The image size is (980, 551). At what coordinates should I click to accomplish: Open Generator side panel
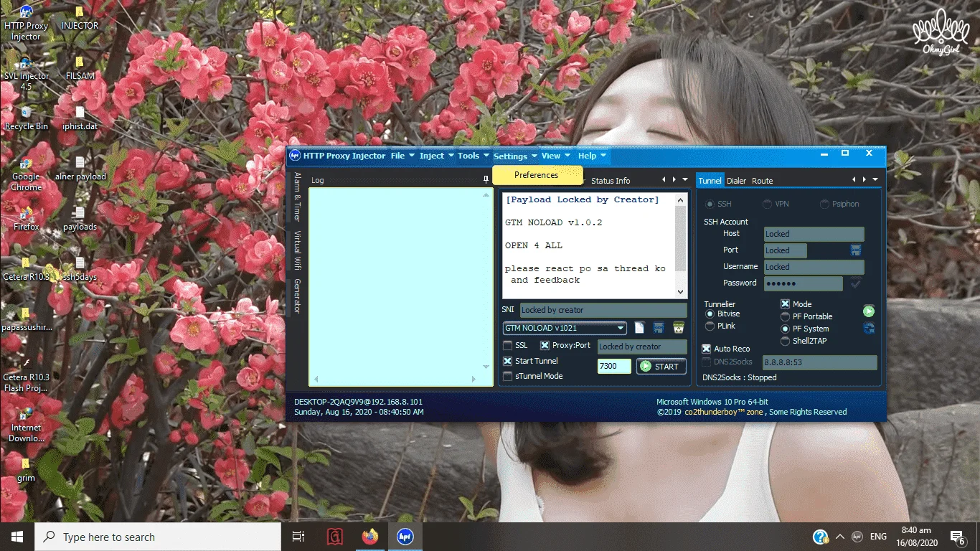pos(297,296)
